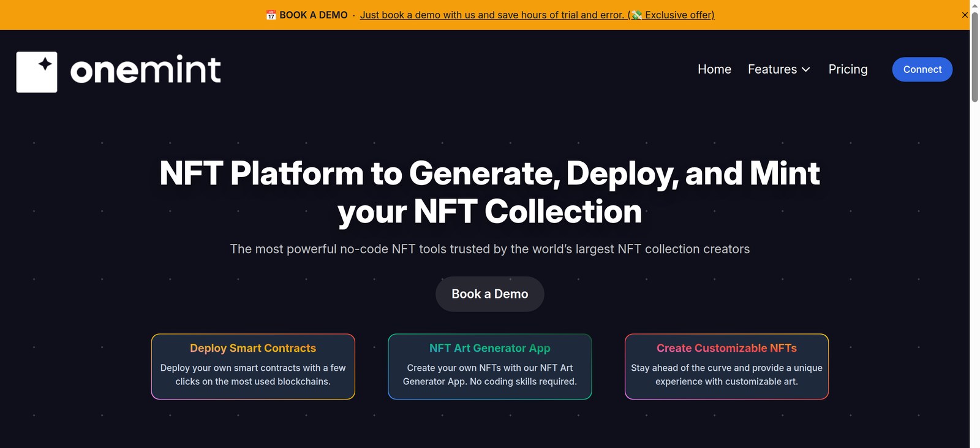Click the BOOK A DEMO banner label
The image size is (980, 448).
click(x=314, y=15)
